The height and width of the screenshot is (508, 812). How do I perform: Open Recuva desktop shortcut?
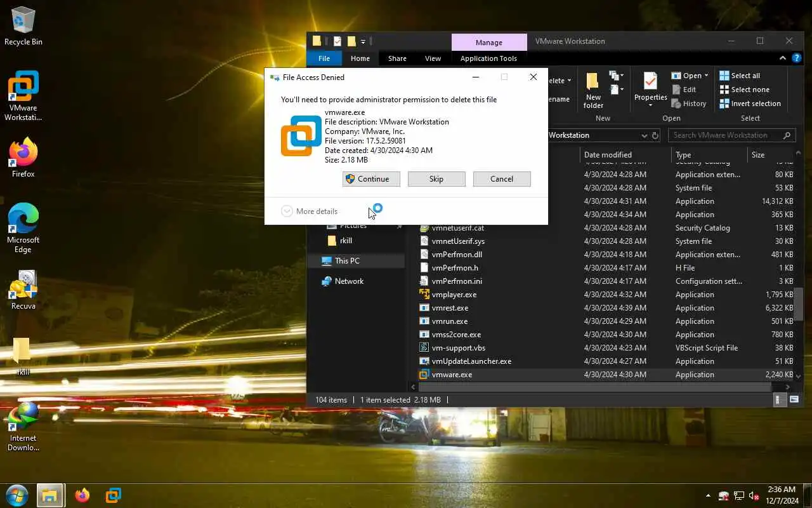coord(23,291)
